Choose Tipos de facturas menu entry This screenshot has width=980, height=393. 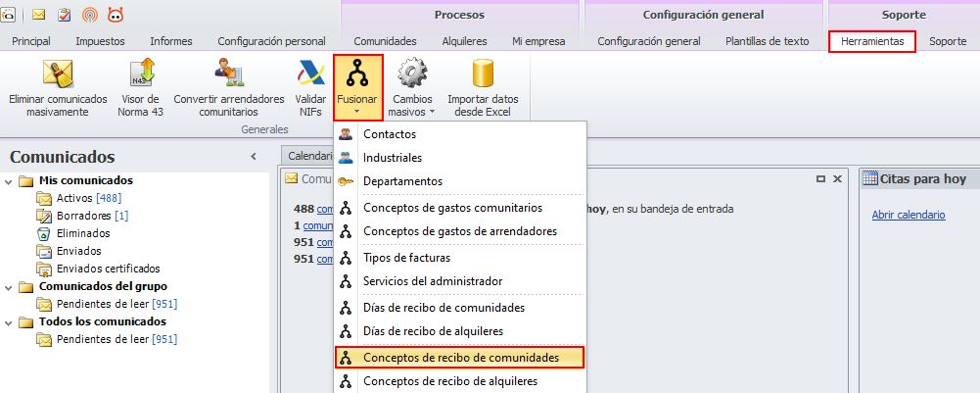(460, 258)
